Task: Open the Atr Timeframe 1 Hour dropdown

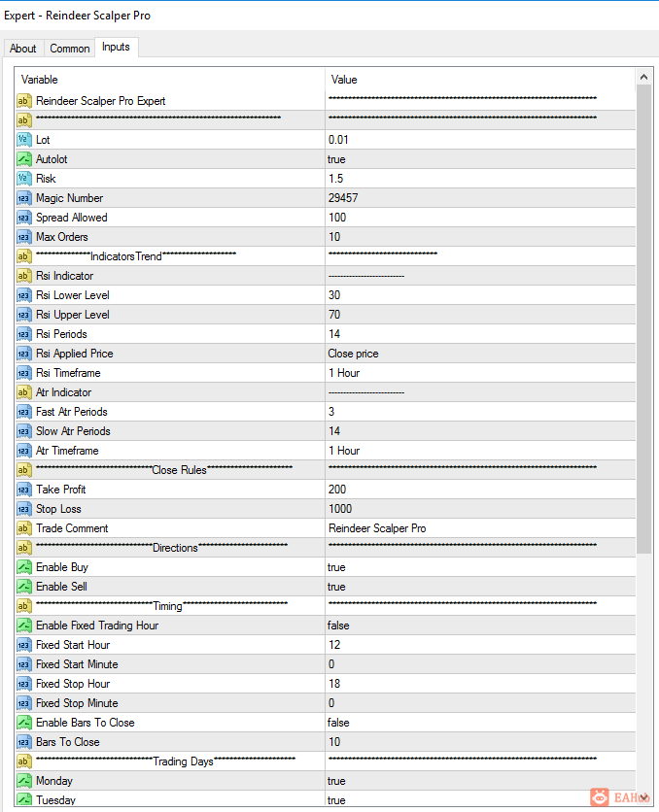Action: pos(480,451)
